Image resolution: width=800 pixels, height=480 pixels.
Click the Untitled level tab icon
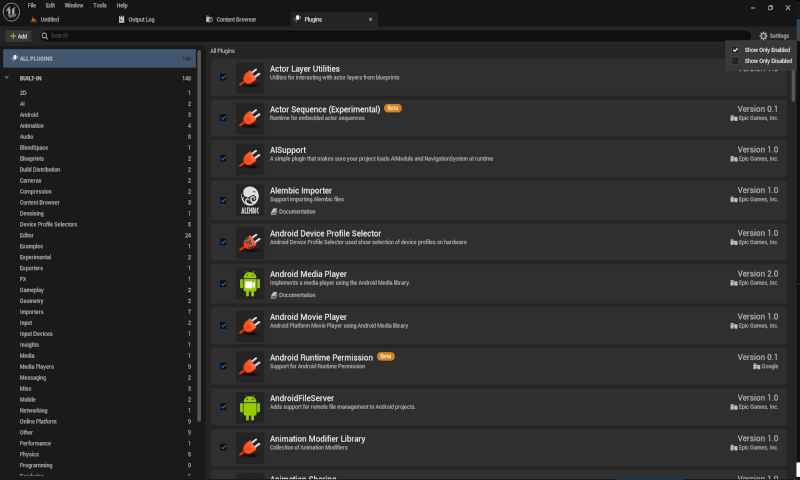pos(34,19)
